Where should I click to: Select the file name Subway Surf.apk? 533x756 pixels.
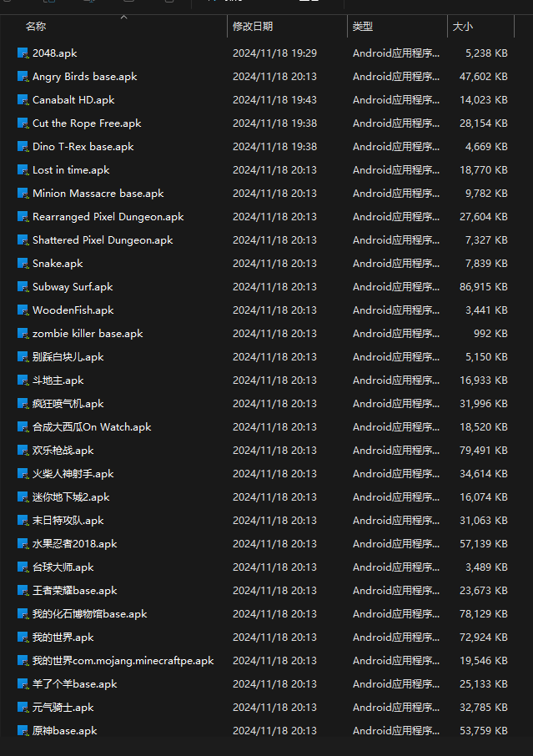[x=73, y=287]
